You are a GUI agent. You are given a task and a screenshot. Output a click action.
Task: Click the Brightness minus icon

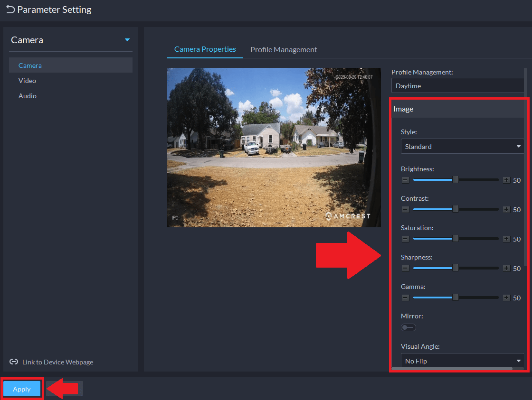405,180
